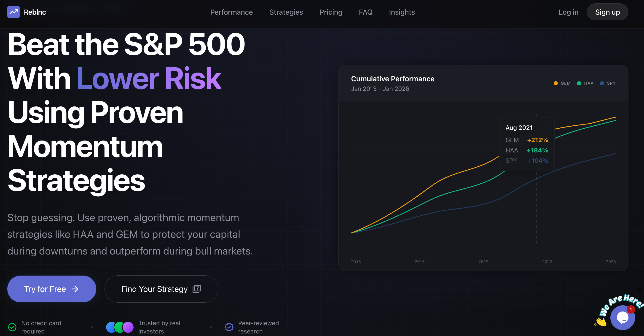
Task: Click the RebInc logo icon
Action: (x=13, y=12)
